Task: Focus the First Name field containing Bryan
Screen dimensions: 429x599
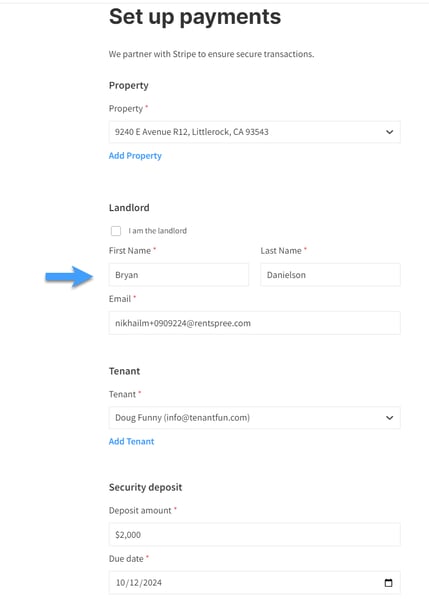Action: coord(179,275)
